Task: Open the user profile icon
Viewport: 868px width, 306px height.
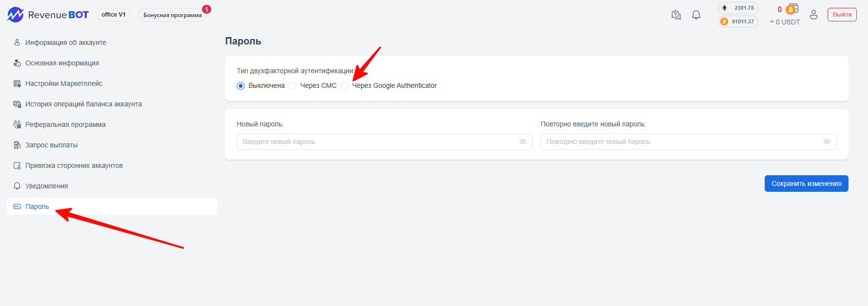Action: point(813,15)
